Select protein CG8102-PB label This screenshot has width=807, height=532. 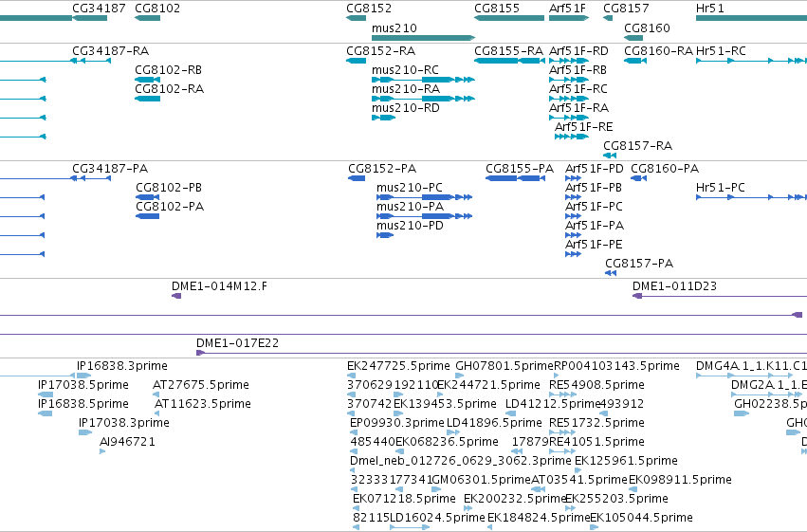click(169, 188)
